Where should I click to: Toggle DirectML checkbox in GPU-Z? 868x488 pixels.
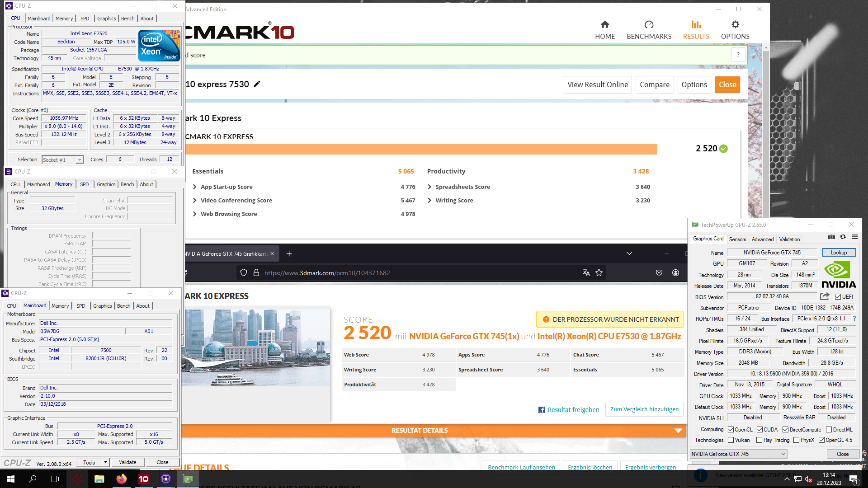829,429
